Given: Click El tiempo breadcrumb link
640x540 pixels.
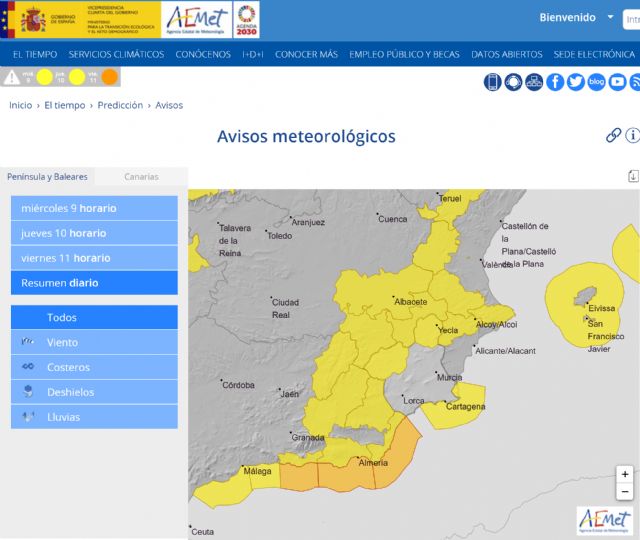Looking at the screenshot, I should [x=65, y=105].
